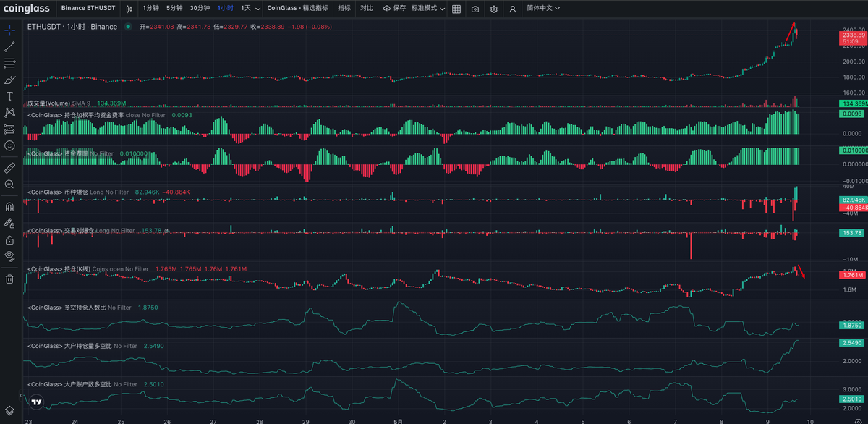
Task: Click the 成交量(Volume) SMA 9 indicator label
Action: [58, 103]
